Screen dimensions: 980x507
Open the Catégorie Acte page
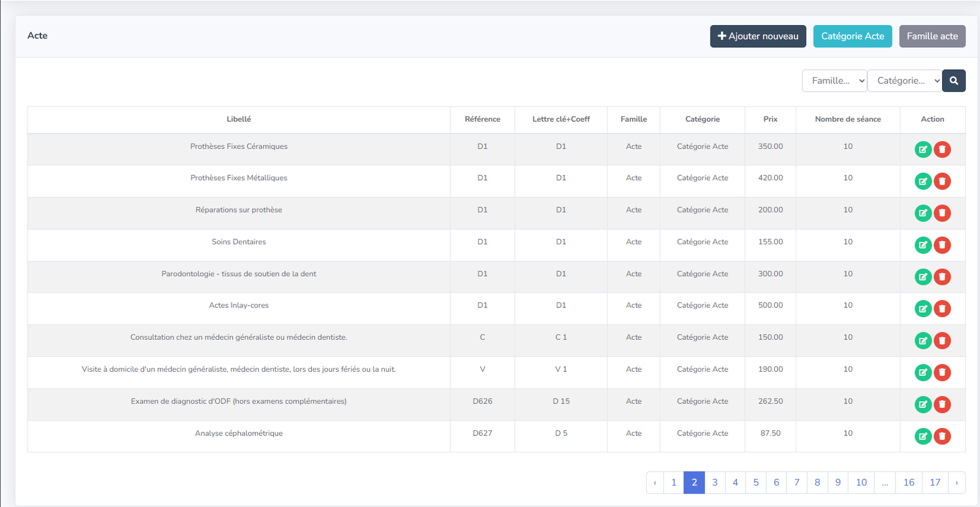(852, 36)
